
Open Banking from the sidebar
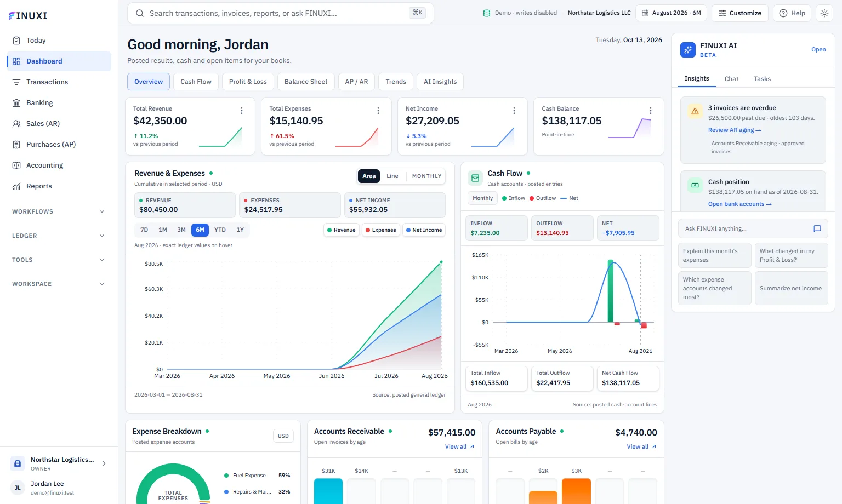(59, 103)
